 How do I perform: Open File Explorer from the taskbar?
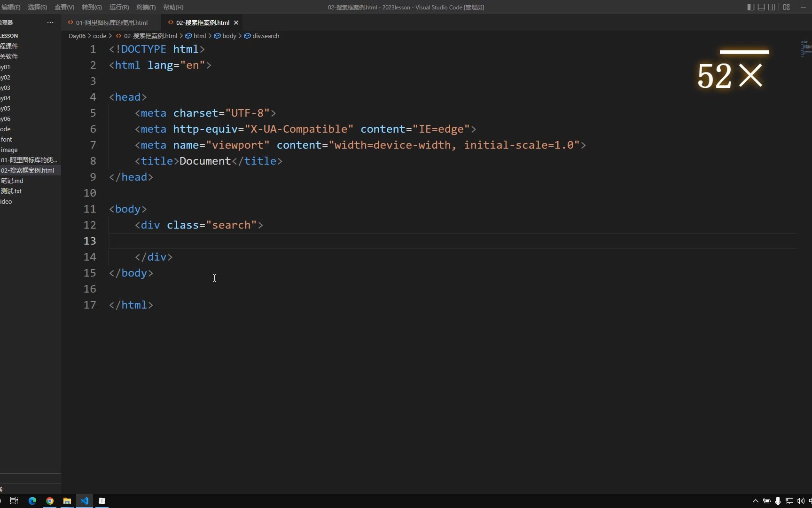click(67, 501)
